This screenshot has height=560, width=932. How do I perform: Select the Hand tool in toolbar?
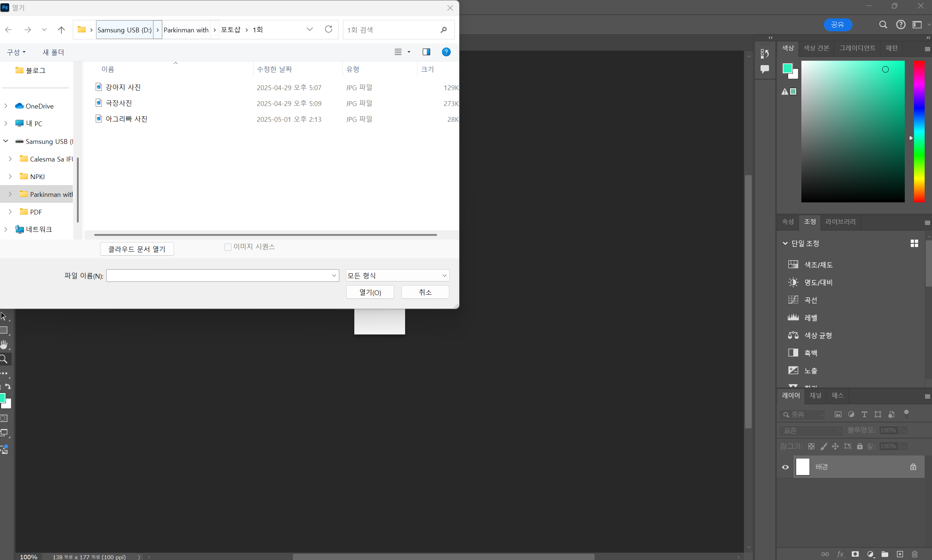[4, 344]
